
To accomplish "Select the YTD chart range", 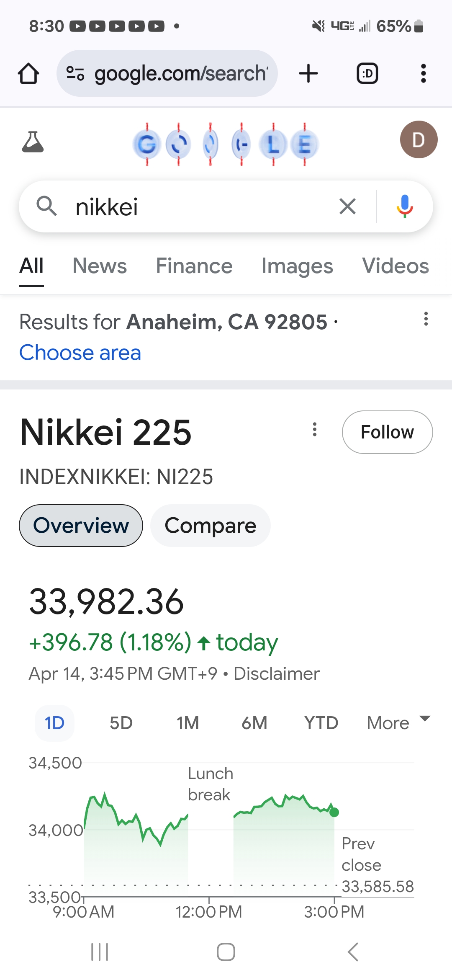I will click(x=321, y=723).
